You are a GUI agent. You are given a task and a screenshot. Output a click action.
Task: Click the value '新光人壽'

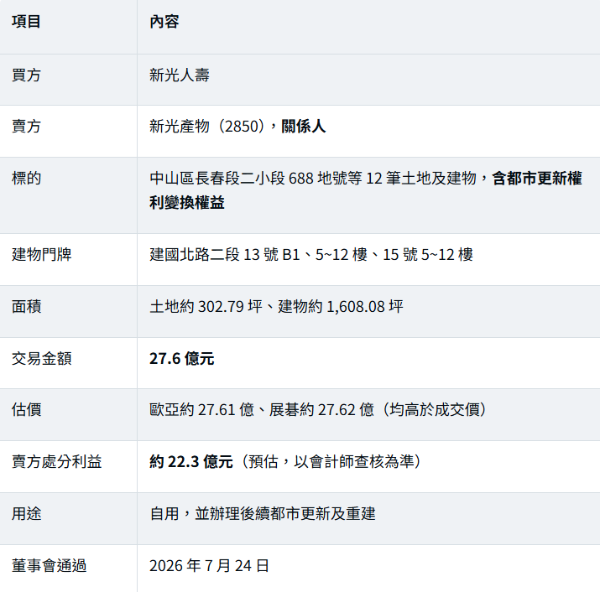[x=179, y=75]
